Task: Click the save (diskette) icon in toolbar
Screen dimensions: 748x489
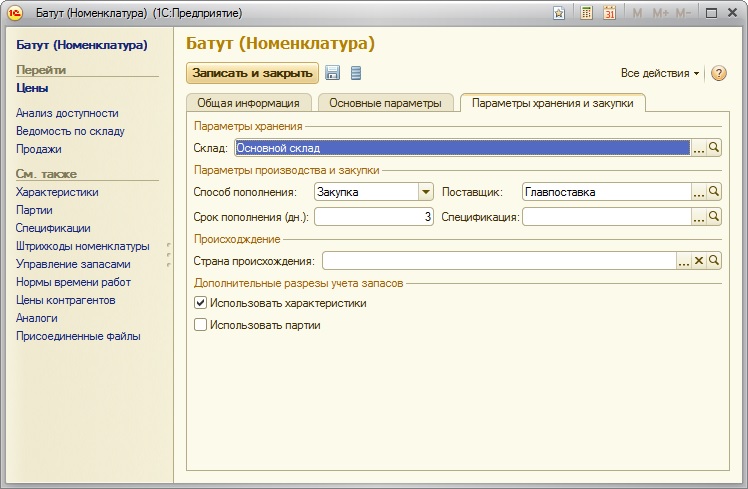Action: click(333, 73)
